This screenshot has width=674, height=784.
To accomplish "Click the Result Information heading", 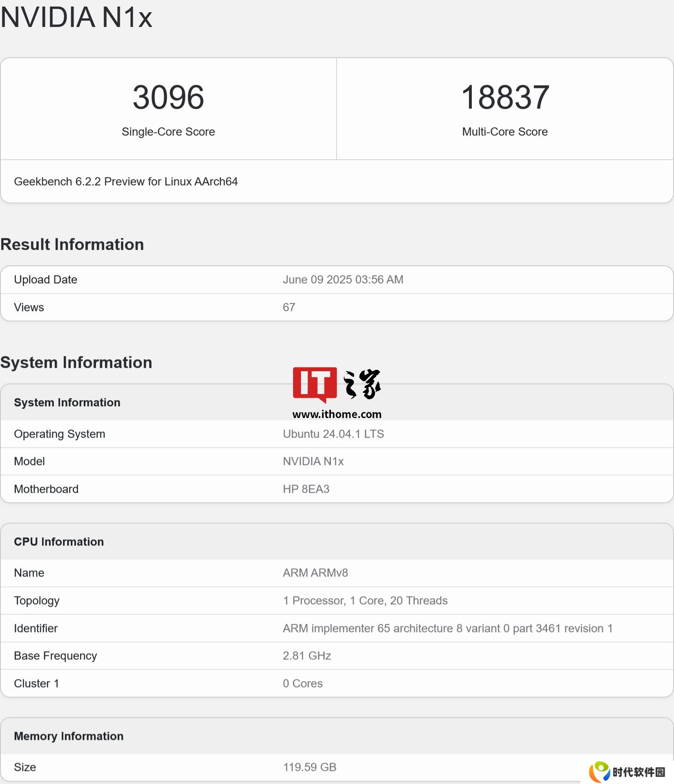I will coord(72,244).
